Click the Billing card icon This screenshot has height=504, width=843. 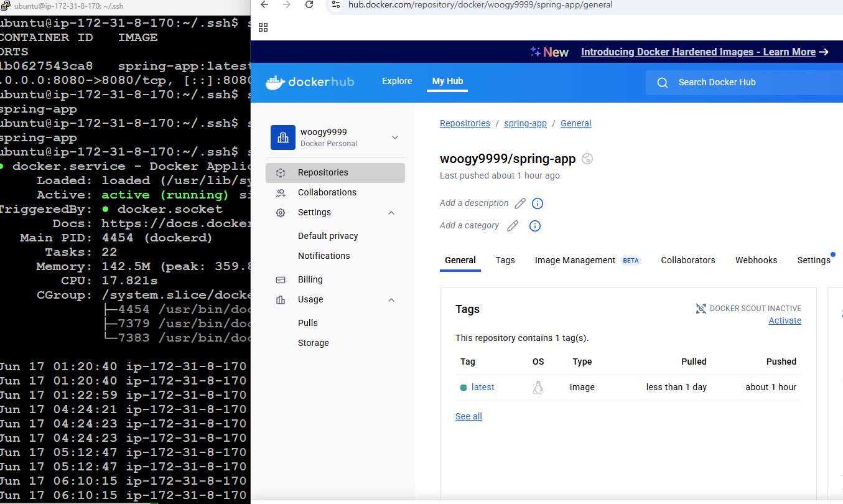[281, 280]
